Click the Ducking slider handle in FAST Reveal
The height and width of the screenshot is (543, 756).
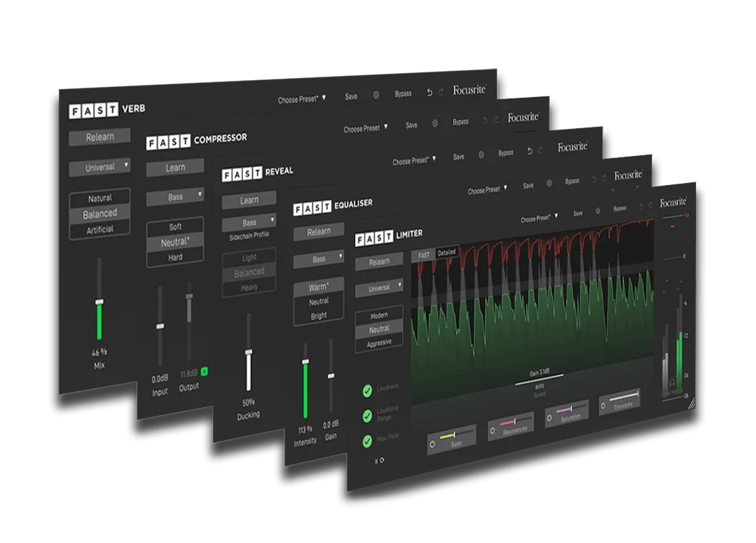coord(249,352)
